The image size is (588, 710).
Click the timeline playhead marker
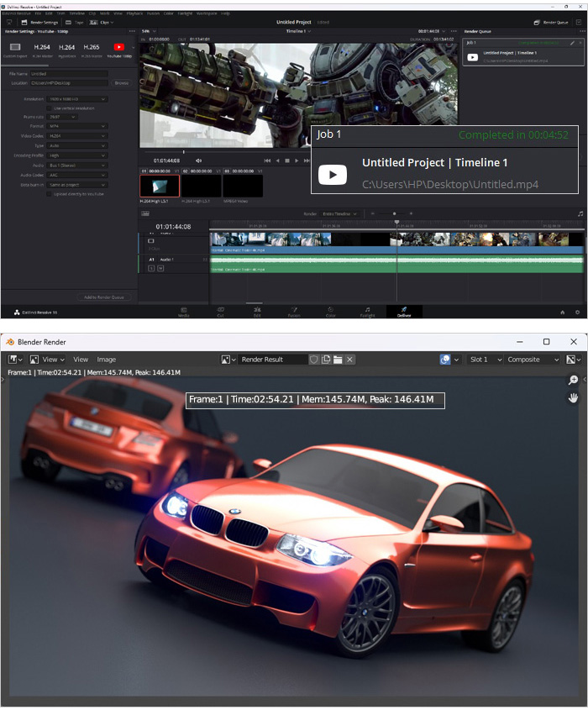tap(397, 223)
